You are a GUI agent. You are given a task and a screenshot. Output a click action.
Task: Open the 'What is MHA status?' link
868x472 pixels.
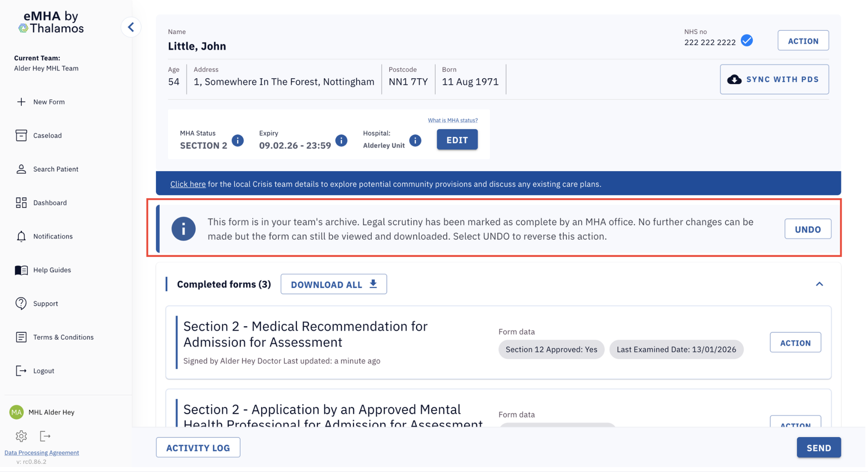pyautogui.click(x=453, y=120)
